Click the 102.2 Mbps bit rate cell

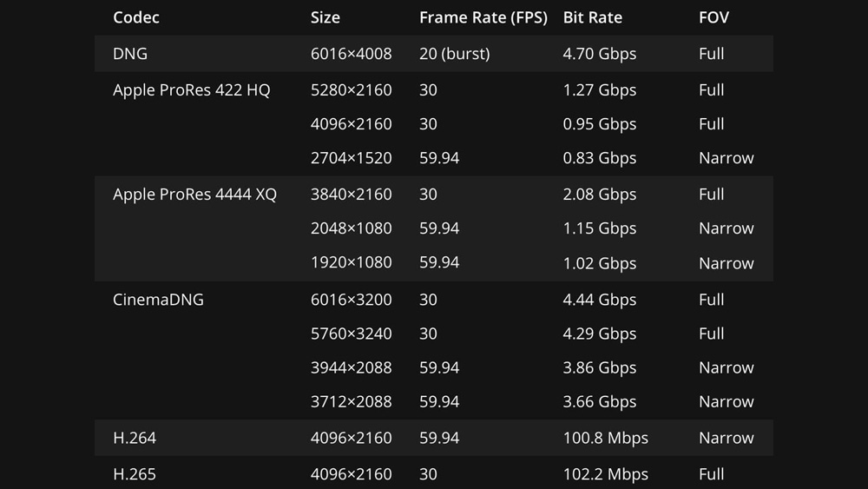click(606, 474)
